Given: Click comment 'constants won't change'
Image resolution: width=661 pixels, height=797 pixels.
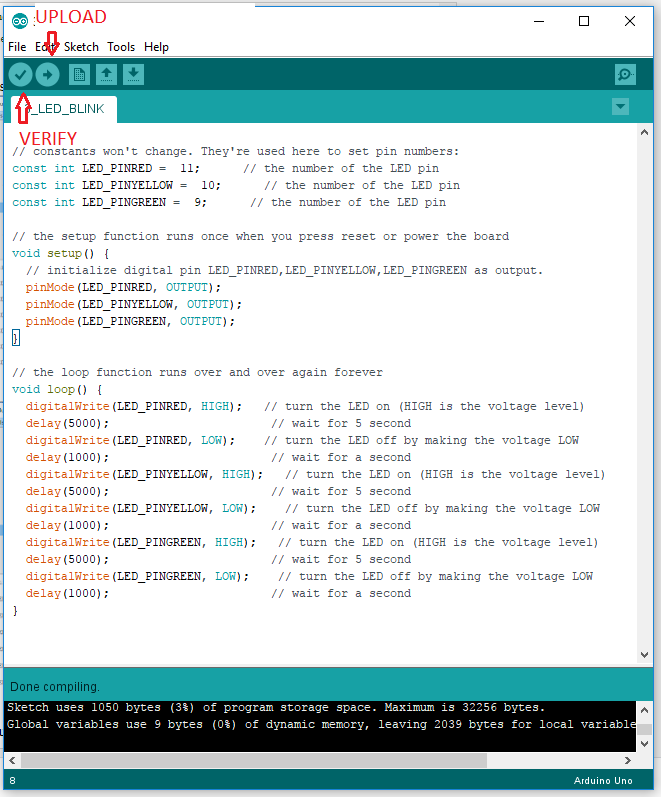Looking at the screenshot, I should tap(235, 151).
